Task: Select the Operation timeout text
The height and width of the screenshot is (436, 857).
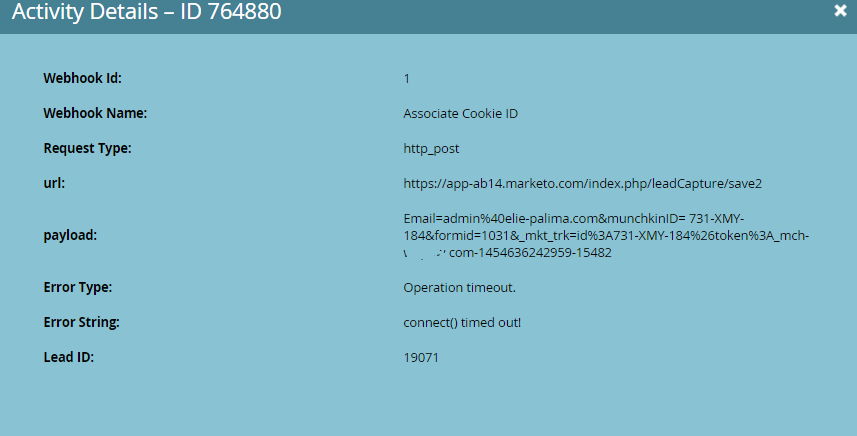Action: (x=460, y=287)
